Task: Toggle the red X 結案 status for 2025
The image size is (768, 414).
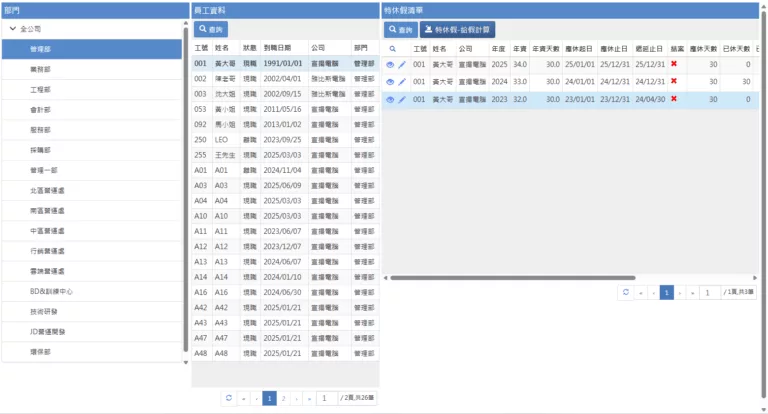Action: click(674, 64)
